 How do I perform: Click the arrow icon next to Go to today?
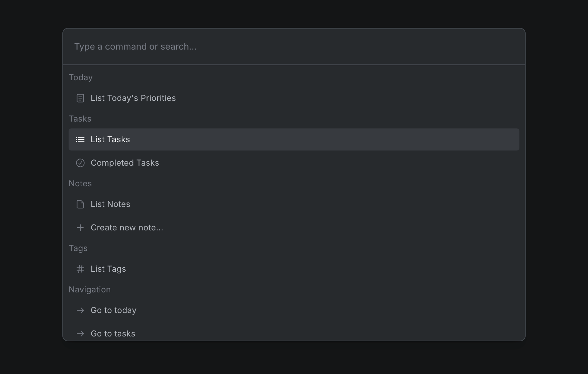(80, 310)
